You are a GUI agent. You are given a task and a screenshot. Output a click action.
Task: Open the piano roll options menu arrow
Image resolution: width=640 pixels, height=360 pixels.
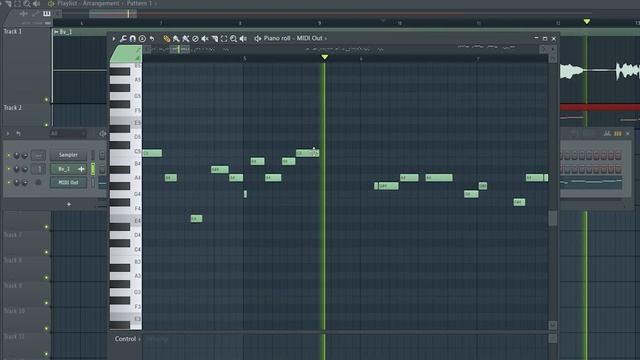pos(114,39)
